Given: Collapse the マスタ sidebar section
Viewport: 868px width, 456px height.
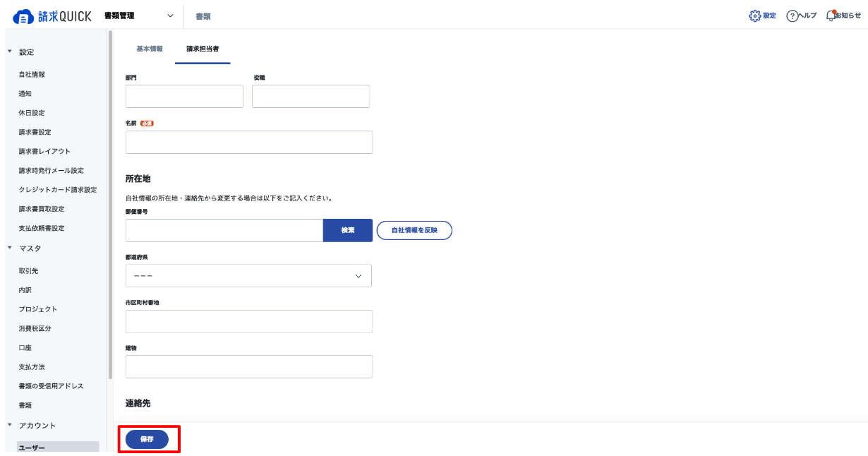Looking at the screenshot, I should [x=10, y=248].
